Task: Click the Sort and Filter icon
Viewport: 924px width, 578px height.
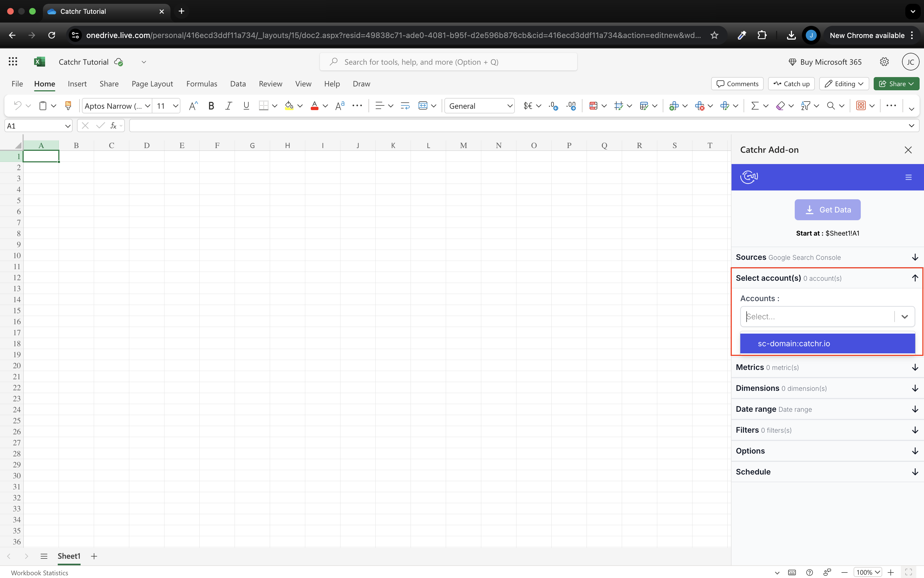Action: coord(806,106)
